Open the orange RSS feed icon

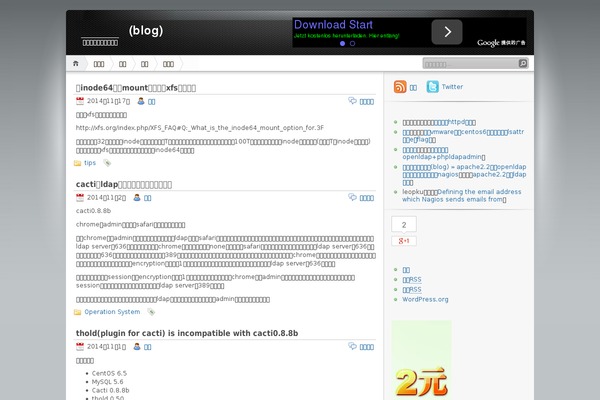pos(400,87)
